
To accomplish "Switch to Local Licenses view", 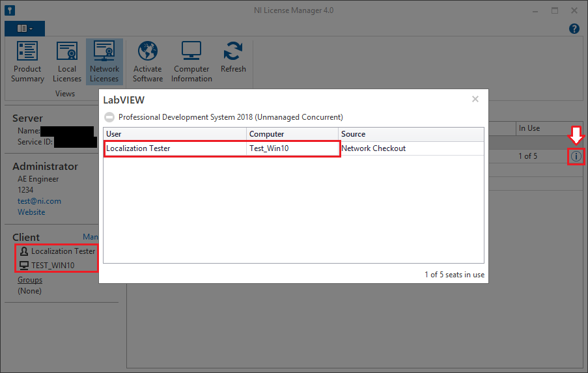I will click(67, 62).
